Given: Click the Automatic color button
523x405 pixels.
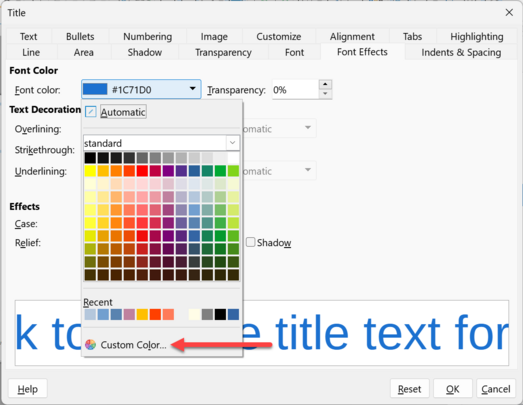Looking at the screenshot, I should pyautogui.click(x=123, y=112).
